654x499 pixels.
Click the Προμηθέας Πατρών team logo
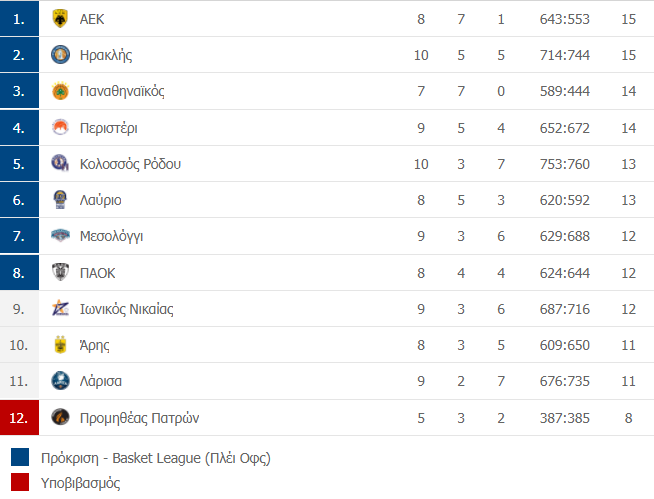(x=60, y=417)
